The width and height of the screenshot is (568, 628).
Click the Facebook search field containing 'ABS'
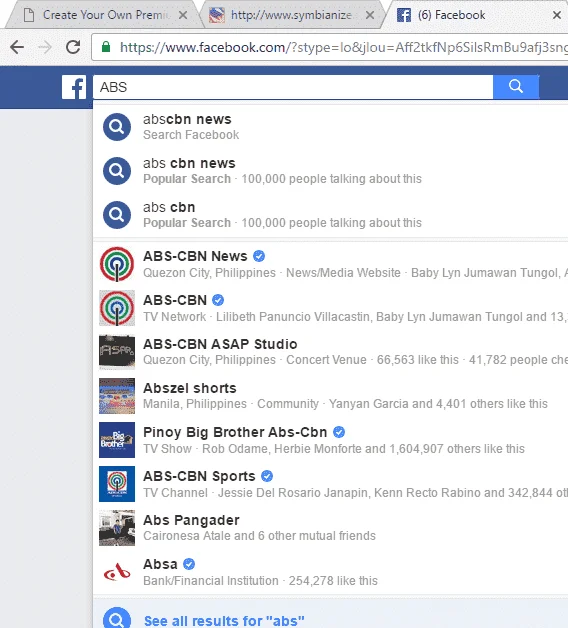coord(293,87)
